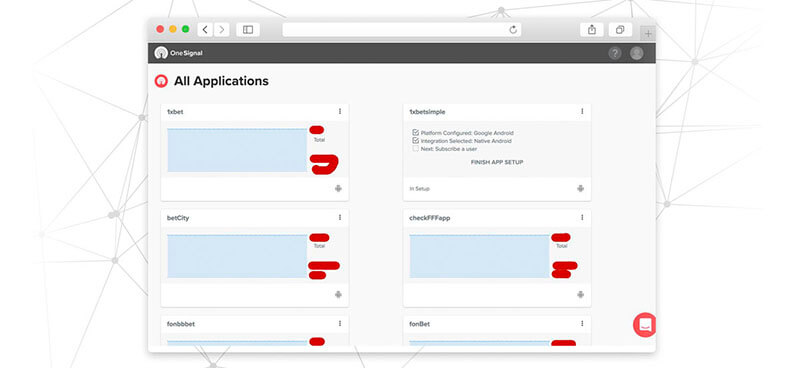Click the 1xbet subscriber chart
The width and height of the screenshot is (800, 368).
pyautogui.click(x=237, y=150)
